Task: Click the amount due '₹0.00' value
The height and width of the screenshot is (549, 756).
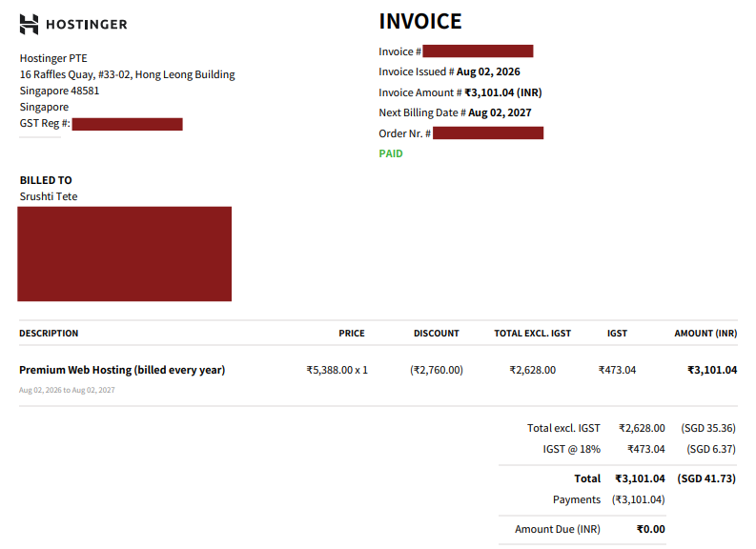Action: (x=651, y=529)
